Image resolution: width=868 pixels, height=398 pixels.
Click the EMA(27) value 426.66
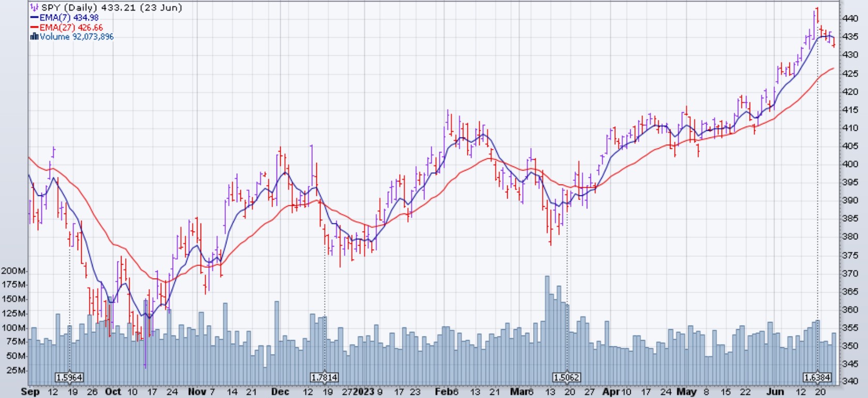pyautogui.click(x=90, y=27)
